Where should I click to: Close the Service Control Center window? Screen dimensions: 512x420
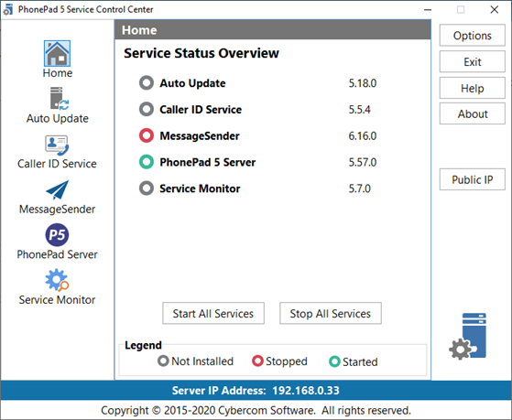click(x=495, y=10)
